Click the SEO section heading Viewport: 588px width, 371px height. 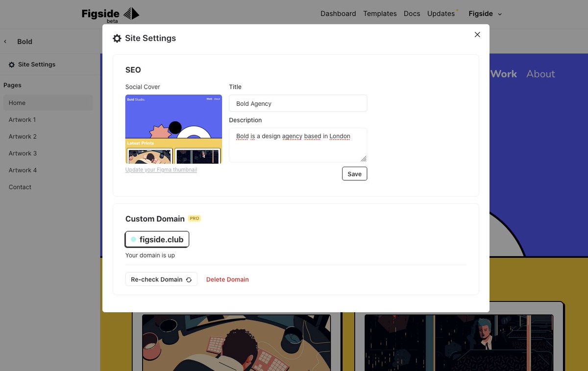(133, 70)
